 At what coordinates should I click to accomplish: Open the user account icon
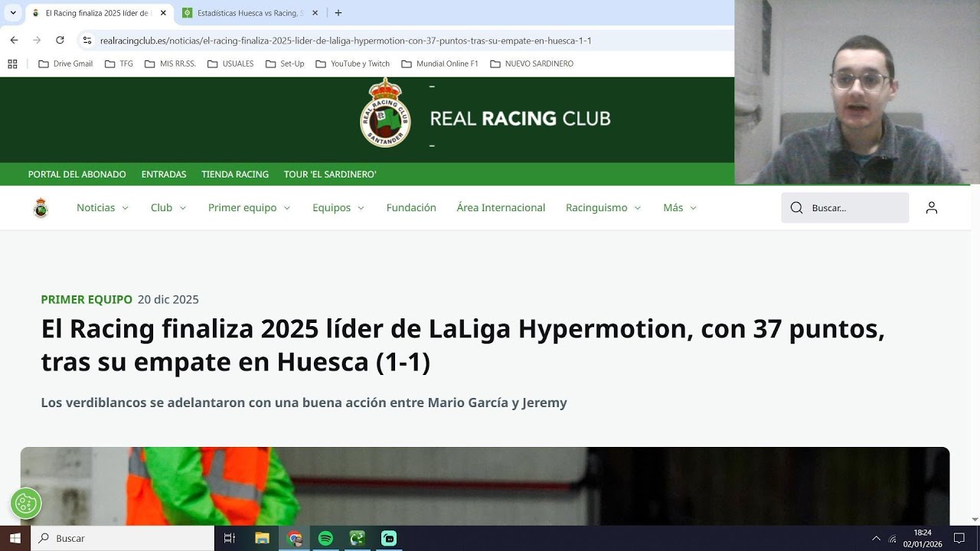coord(931,207)
